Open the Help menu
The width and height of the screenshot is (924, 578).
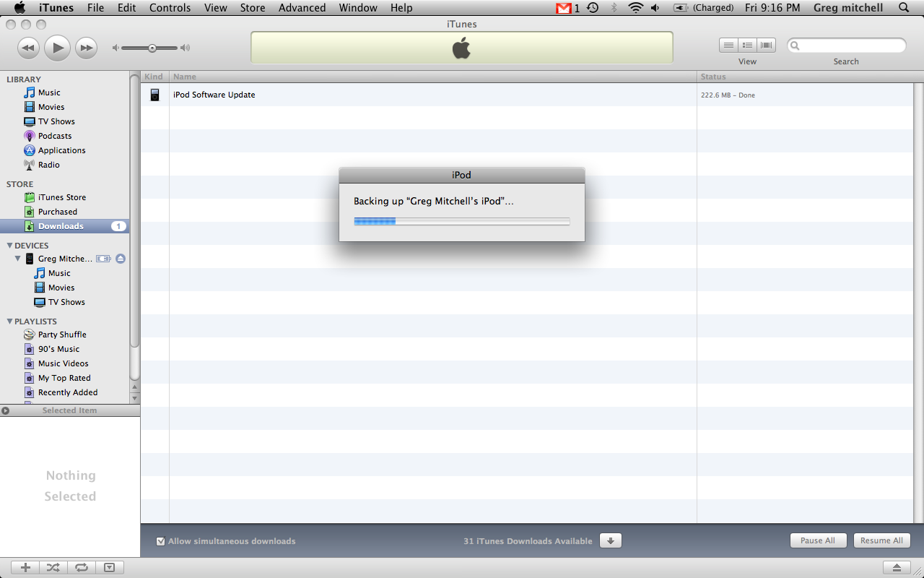(x=401, y=8)
